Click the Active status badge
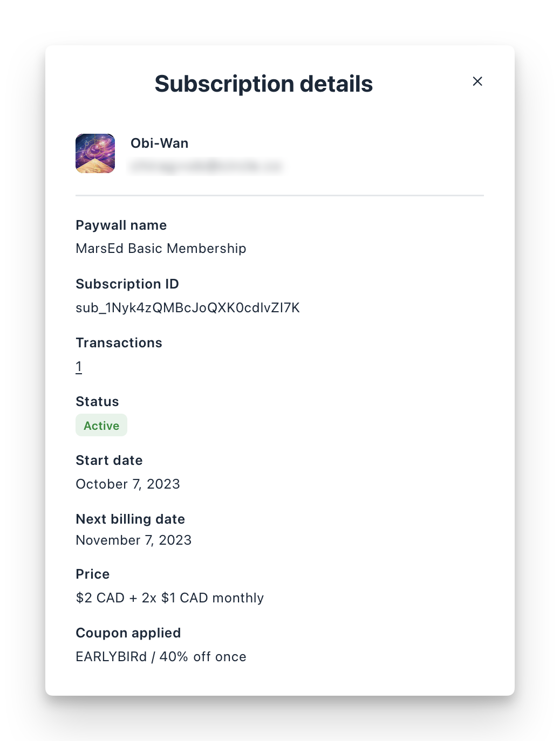This screenshot has height=741, width=560. (101, 425)
